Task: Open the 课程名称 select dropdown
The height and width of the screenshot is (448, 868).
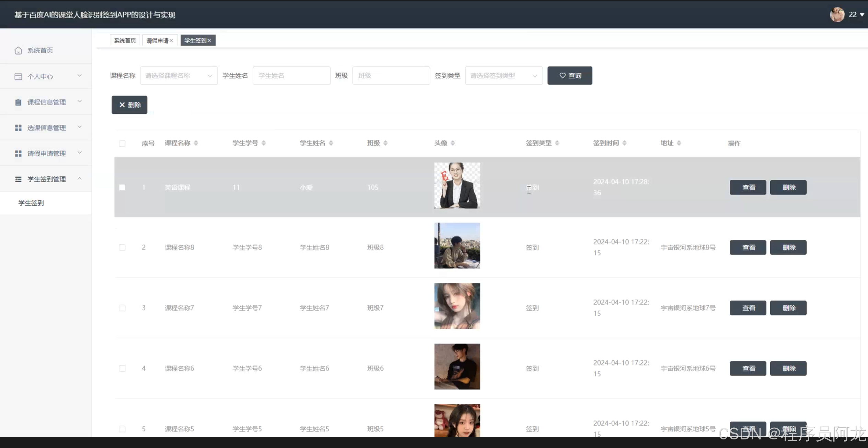Action: point(178,76)
